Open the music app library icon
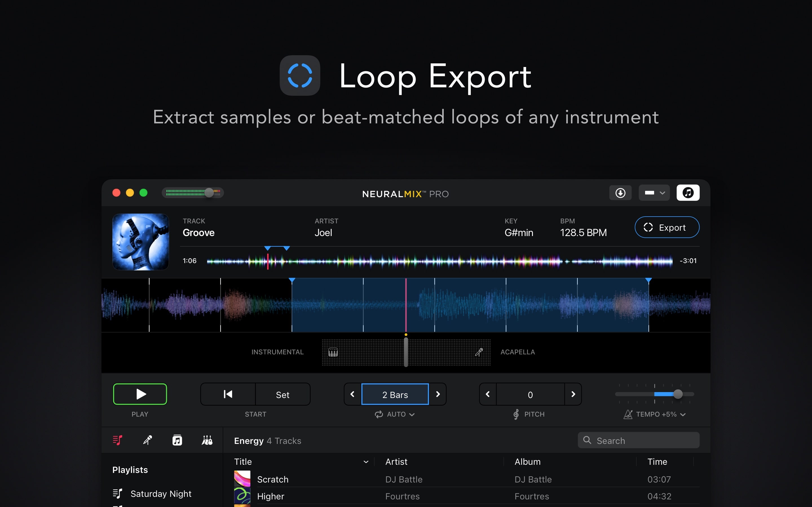 coord(177,440)
